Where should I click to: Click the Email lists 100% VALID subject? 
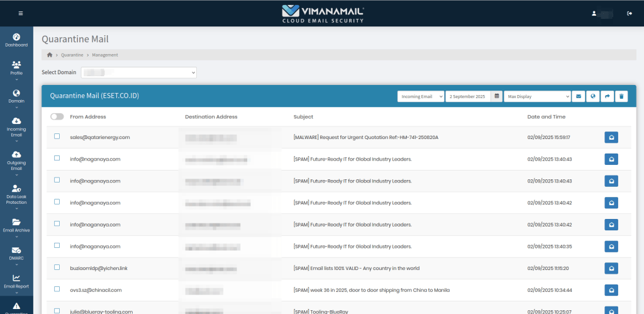point(357,269)
